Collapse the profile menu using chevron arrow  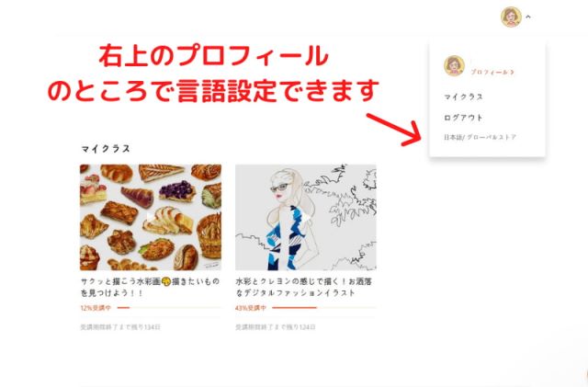528,17
